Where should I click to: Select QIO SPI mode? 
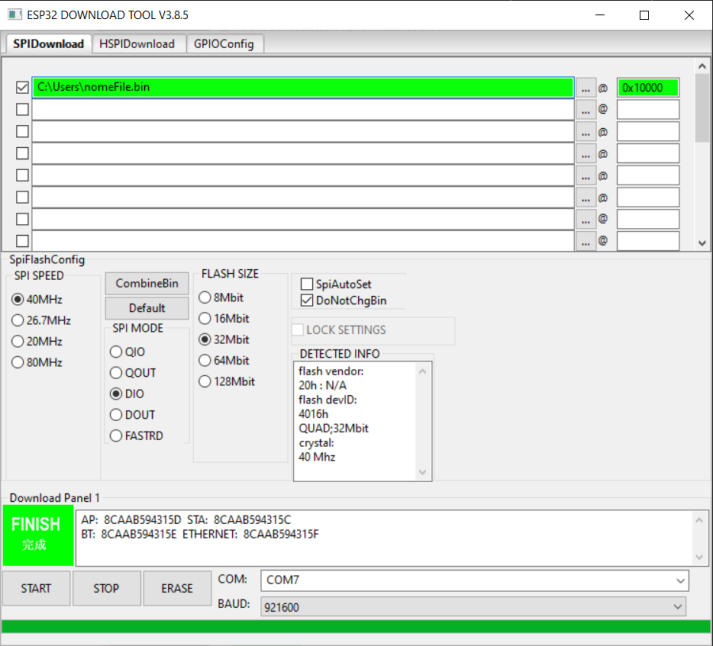click(x=127, y=351)
